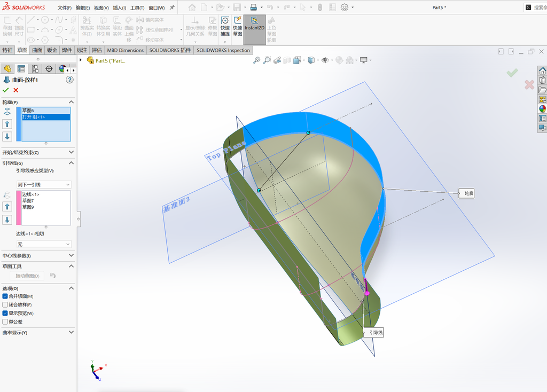This screenshot has height=392, width=547.
Task: Open the ConfigurationManager tab icon
Action: (x=35, y=69)
